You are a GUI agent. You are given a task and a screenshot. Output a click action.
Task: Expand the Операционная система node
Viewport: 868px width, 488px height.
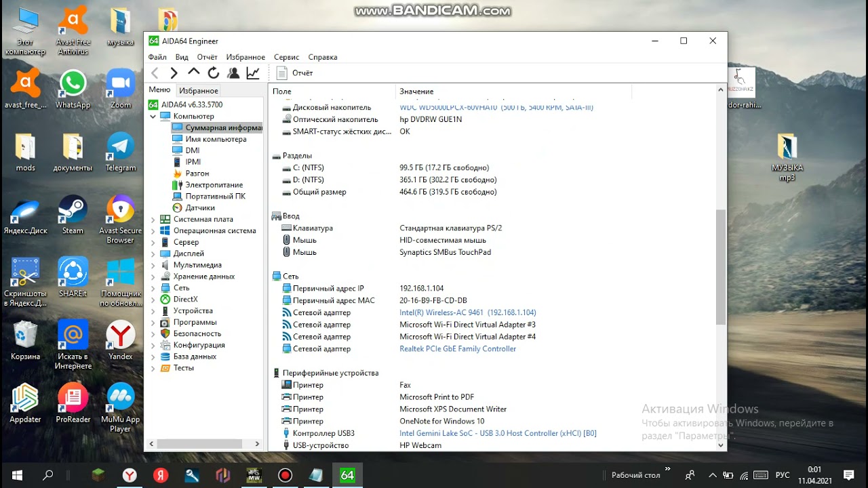point(153,231)
